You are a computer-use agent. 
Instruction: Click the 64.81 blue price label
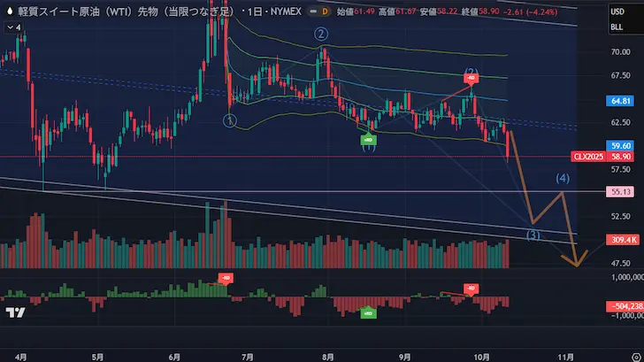coord(620,101)
